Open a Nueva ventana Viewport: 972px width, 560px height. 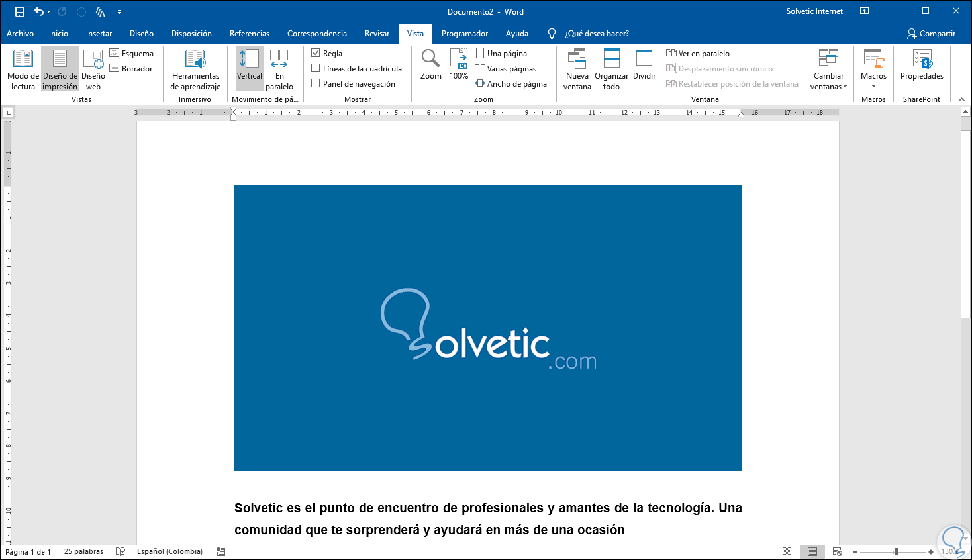pyautogui.click(x=577, y=69)
